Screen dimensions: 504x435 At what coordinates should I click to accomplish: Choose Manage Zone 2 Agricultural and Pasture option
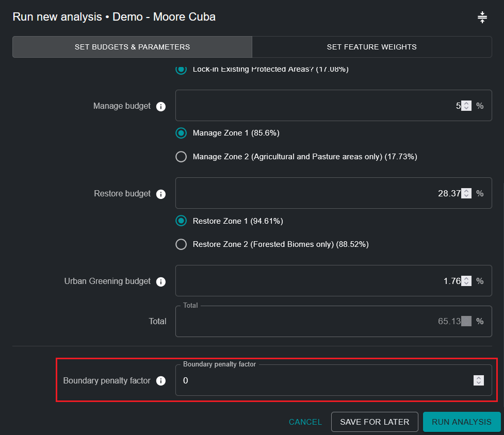(x=181, y=157)
